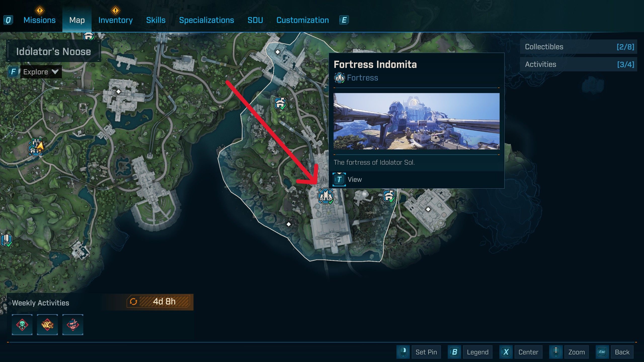Open the Specializations tab
Screen dimensions: 644x362
207,20
